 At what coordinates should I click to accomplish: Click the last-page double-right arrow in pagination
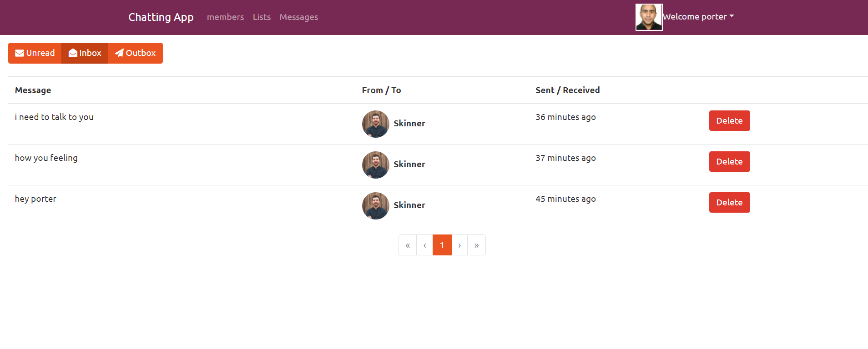tap(476, 245)
